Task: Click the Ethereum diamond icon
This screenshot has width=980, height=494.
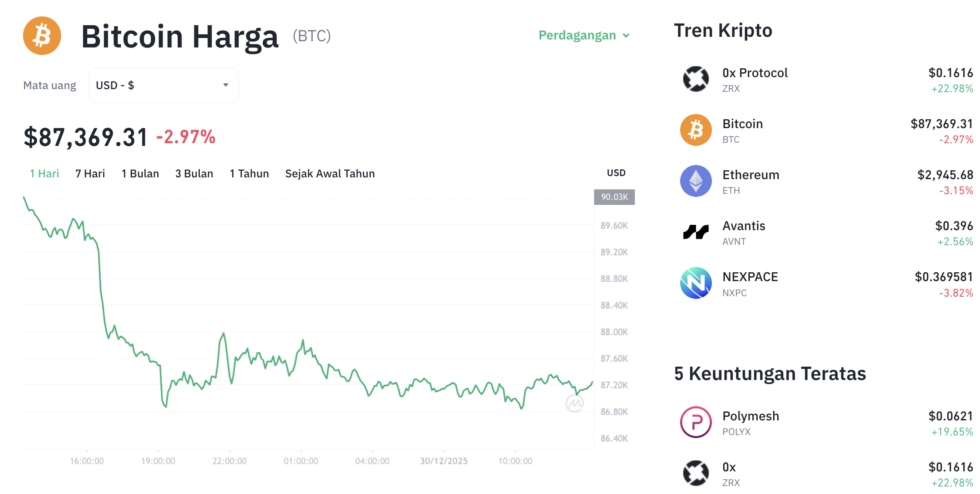Action: click(x=696, y=181)
